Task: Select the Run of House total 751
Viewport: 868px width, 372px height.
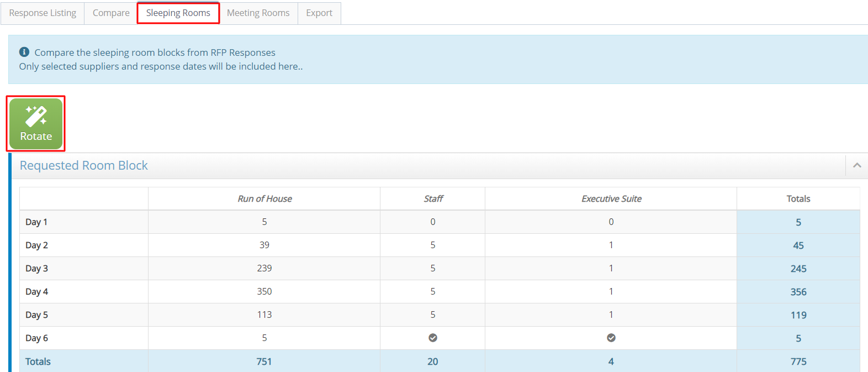Action: tap(264, 361)
